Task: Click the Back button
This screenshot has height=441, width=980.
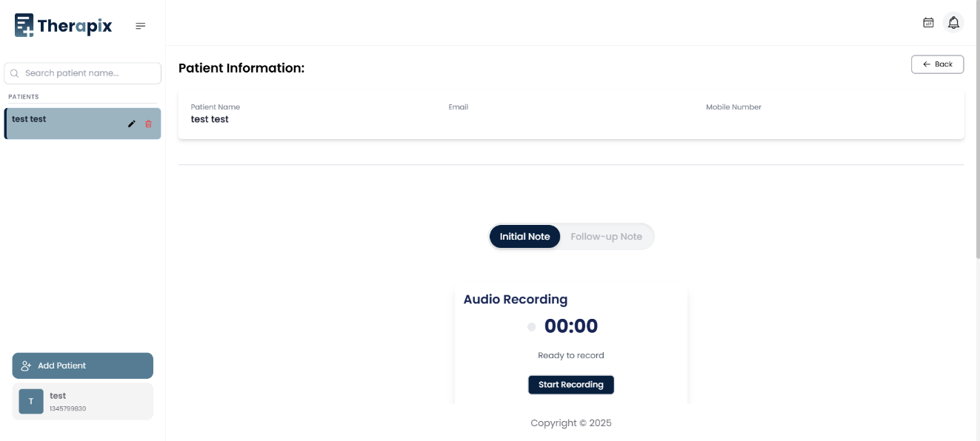Action: 937,64
